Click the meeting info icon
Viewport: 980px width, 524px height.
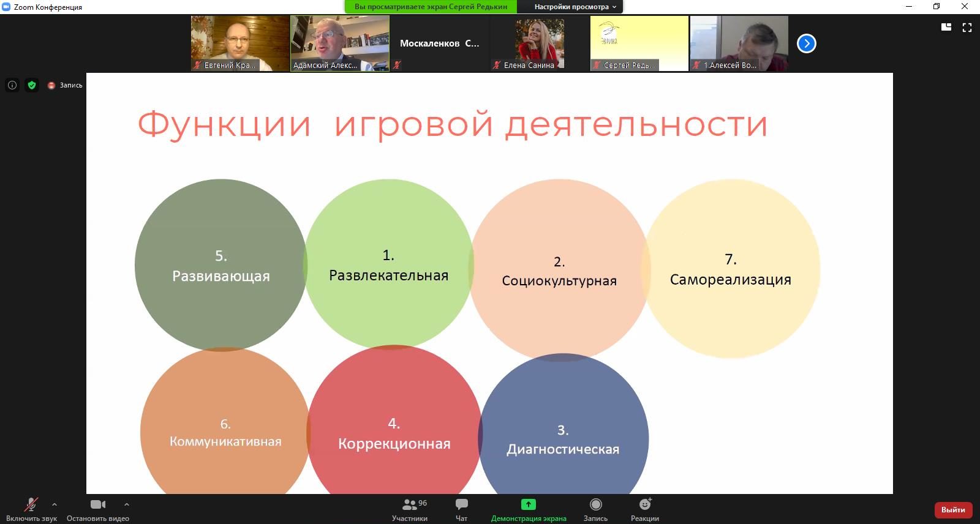pos(12,85)
